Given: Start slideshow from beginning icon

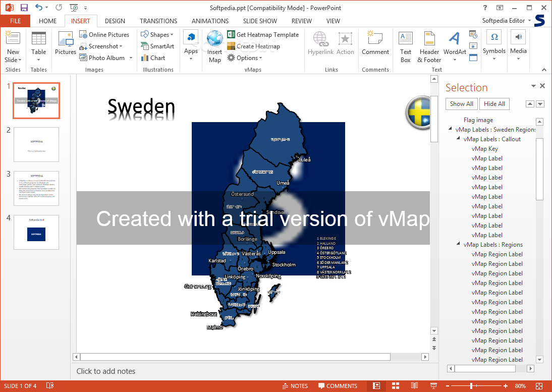Looking at the screenshot, I should click(74, 8).
